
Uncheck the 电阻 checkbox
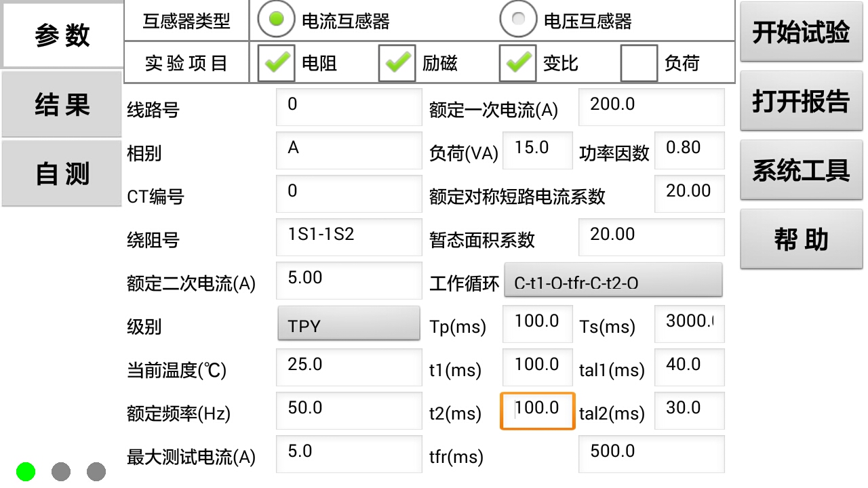276,63
